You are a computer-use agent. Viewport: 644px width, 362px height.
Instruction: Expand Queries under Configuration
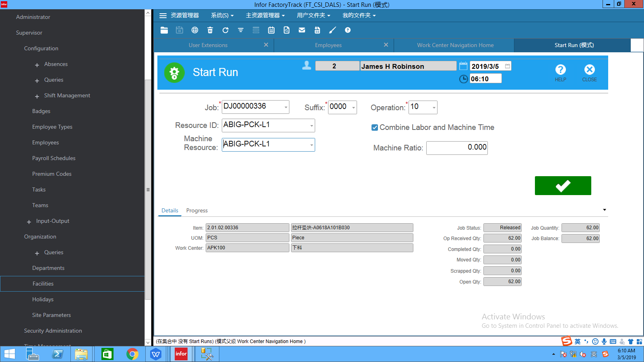coord(37,80)
